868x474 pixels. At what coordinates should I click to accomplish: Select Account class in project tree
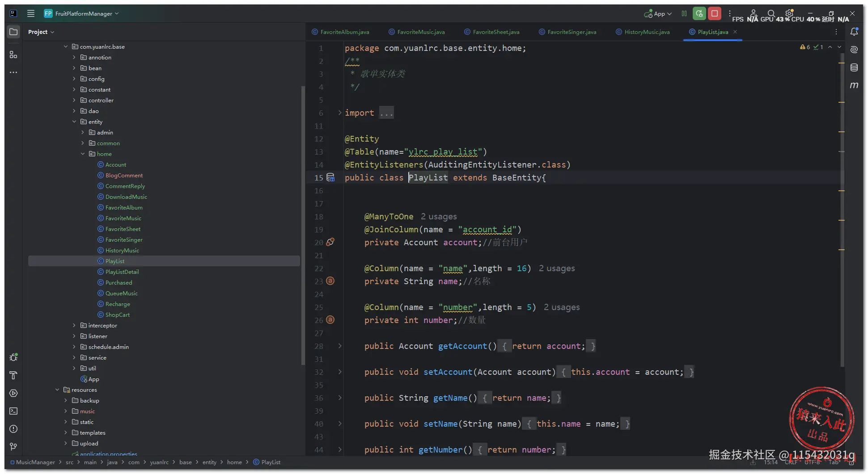116,164
